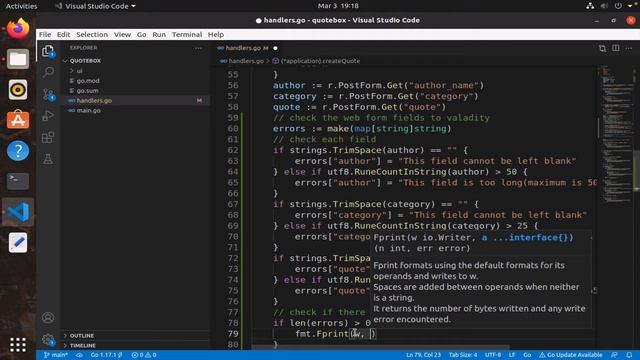The width and height of the screenshot is (640, 360).
Task: Open Help from the dock
Action: point(18,151)
